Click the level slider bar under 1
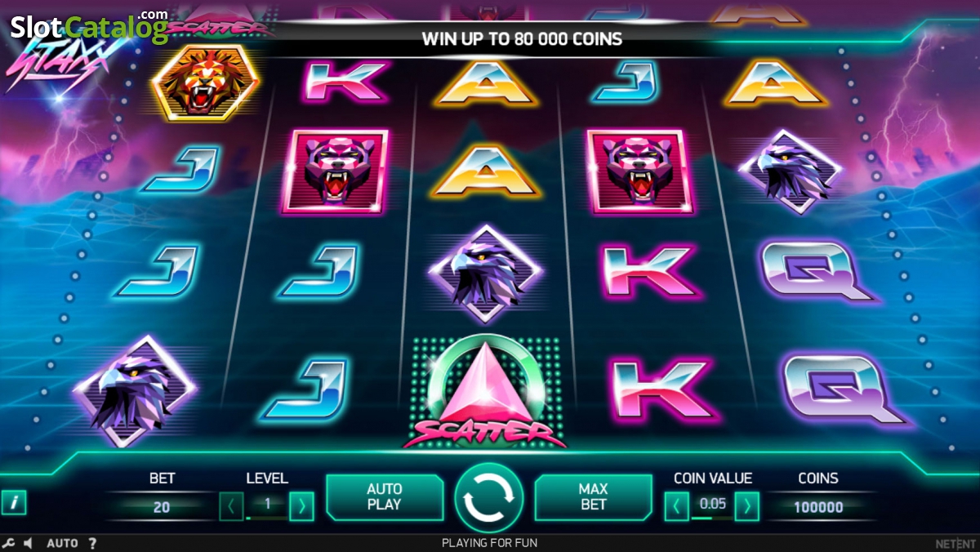Screen dimensions: 980x552 pyautogui.click(x=266, y=518)
